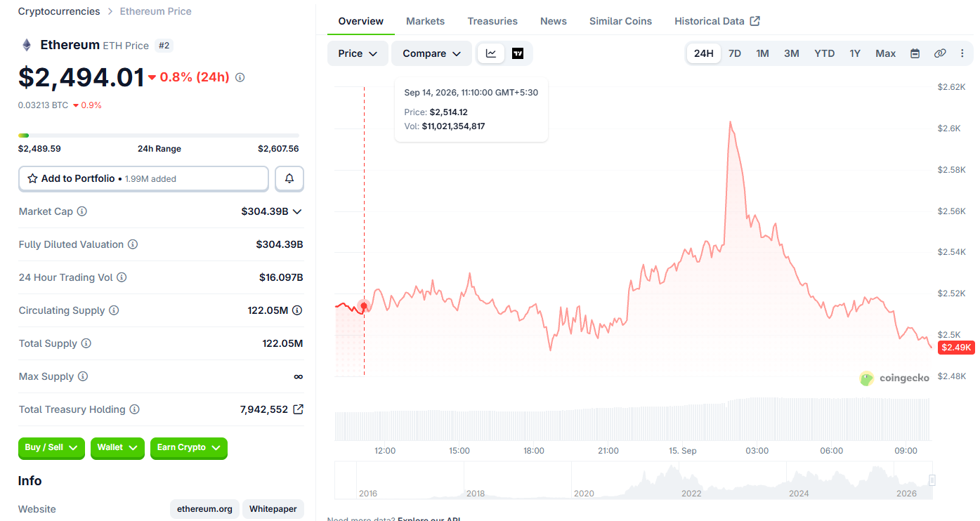Click Explore our API link
This screenshot has height=521, width=980.
pos(429,520)
